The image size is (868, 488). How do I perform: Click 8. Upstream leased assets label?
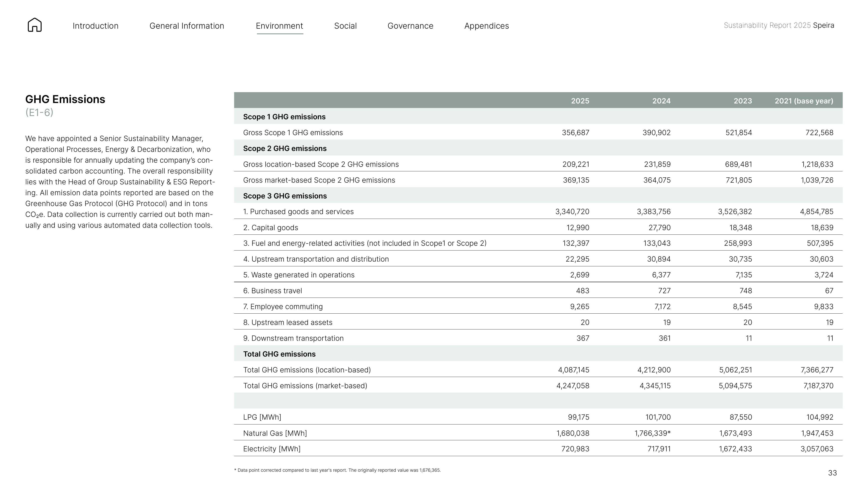click(x=288, y=322)
